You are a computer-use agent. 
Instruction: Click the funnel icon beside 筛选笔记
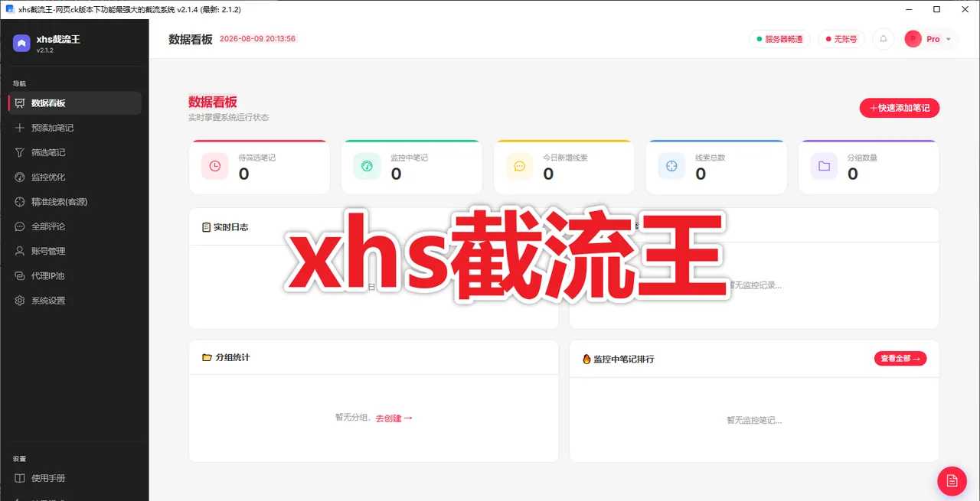pos(20,152)
